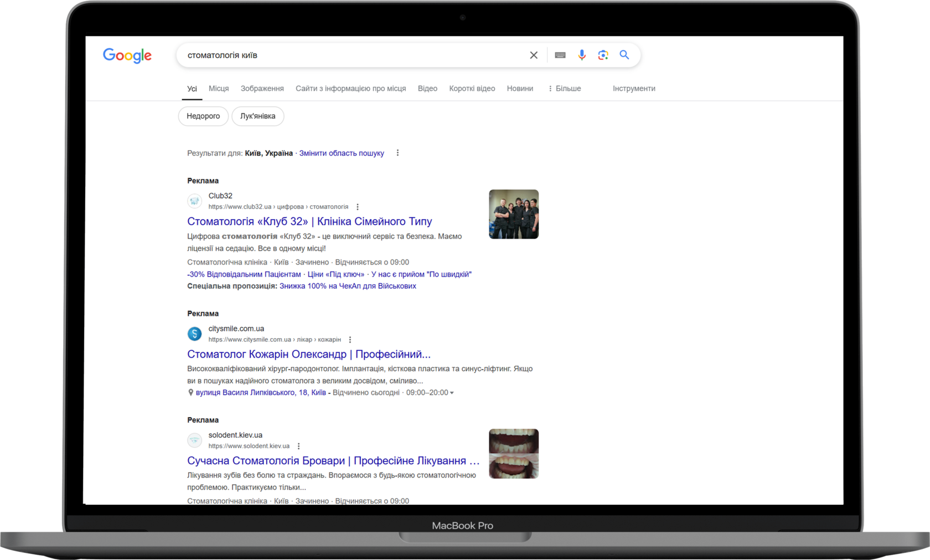Switch to the Відео tab

pyautogui.click(x=427, y=89)
